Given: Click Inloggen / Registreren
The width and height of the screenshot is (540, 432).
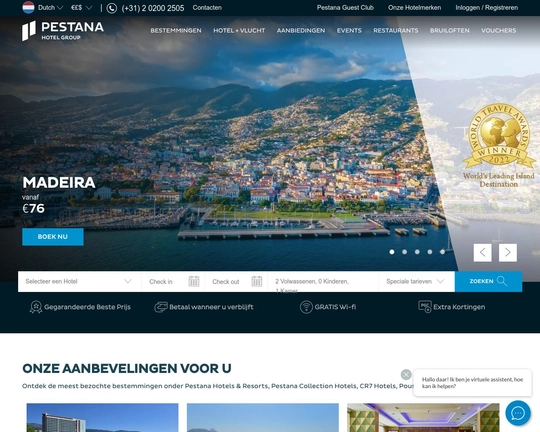Looking at the screenshot, I should coord(487,8).
